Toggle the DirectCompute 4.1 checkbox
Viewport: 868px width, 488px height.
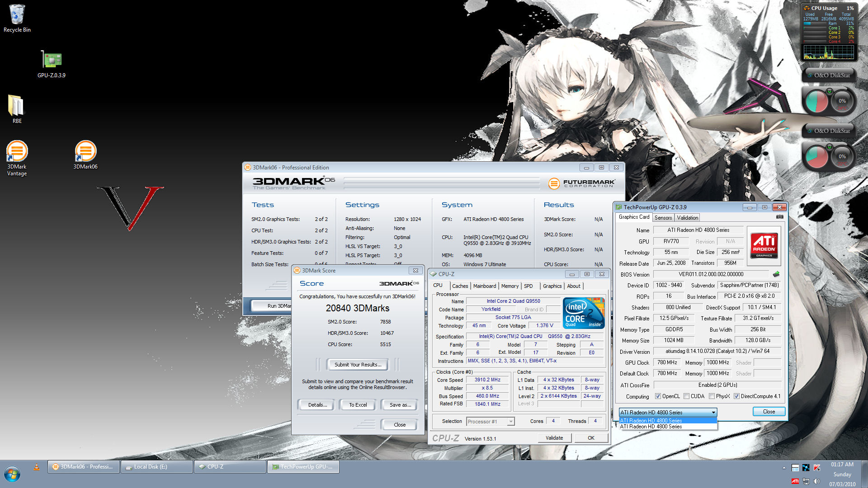(736, 396)
